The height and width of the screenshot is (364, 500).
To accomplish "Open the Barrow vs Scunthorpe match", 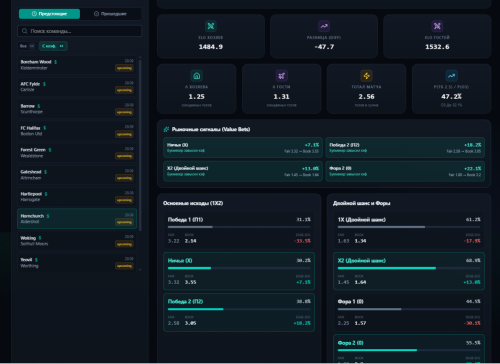I will click(x=77, y=109).
